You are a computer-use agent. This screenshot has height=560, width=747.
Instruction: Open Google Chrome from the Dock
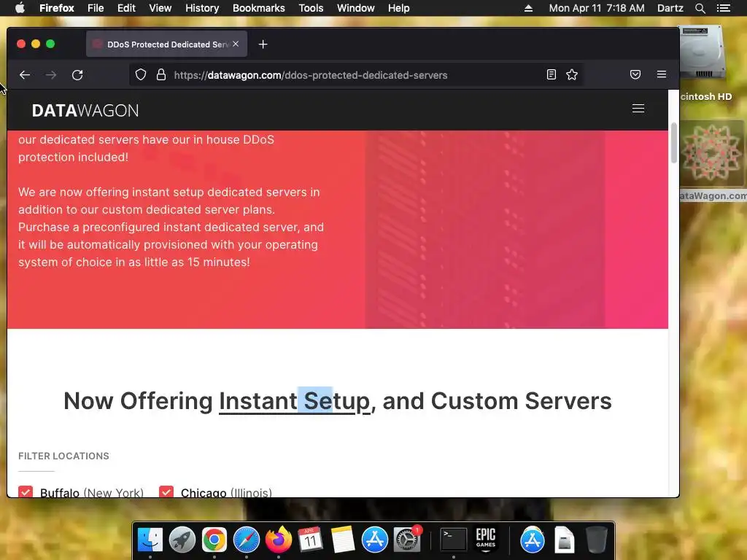coord(214,540)
